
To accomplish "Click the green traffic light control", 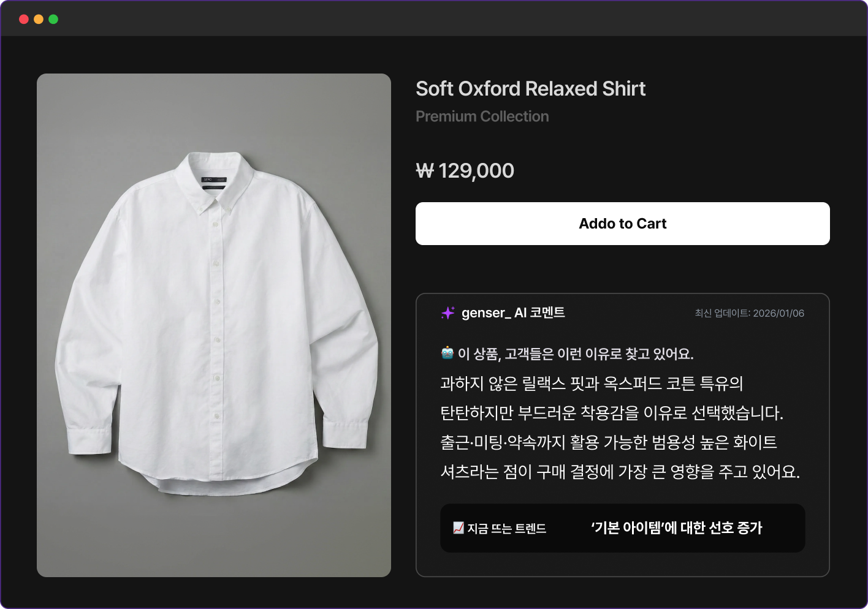I will pyautogui.click(x=53, y=19).
